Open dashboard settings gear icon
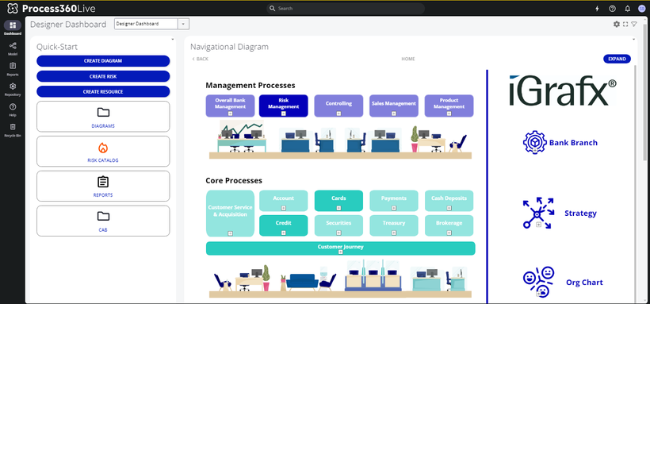 coord(616,24)
